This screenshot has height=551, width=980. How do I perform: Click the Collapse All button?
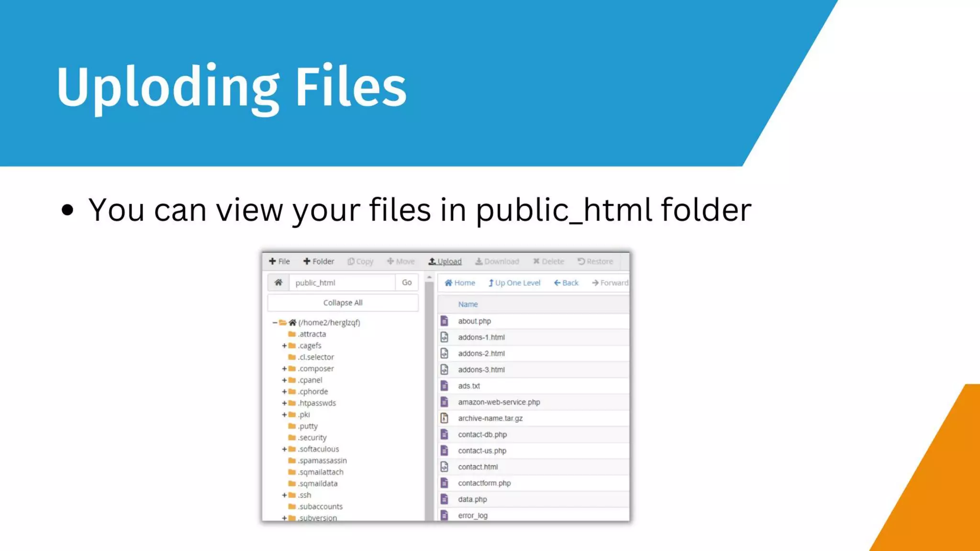point(343,303)
